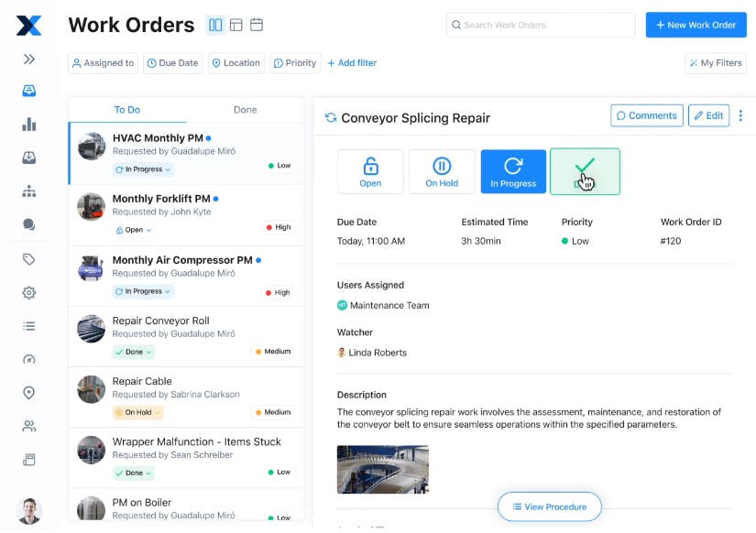Open the Assigned to filter dropdown
The width and height of the screenshot is (756, 533).
tap(103, 63)
